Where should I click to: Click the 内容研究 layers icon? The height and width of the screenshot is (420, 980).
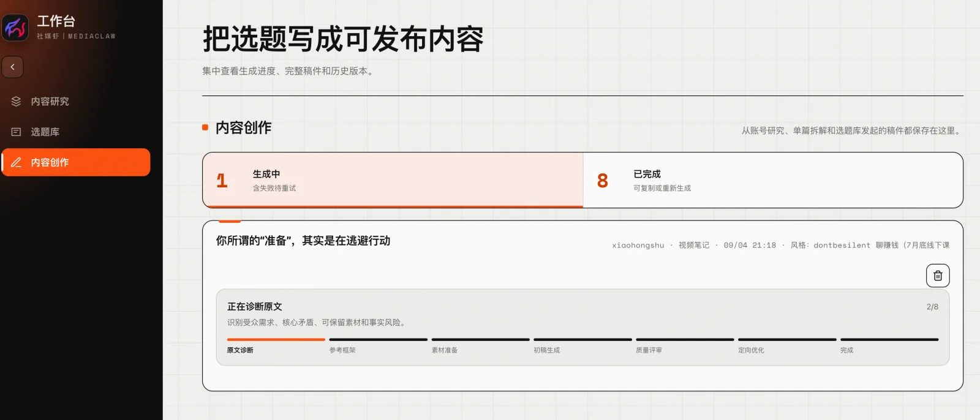[x=17, y=102]
